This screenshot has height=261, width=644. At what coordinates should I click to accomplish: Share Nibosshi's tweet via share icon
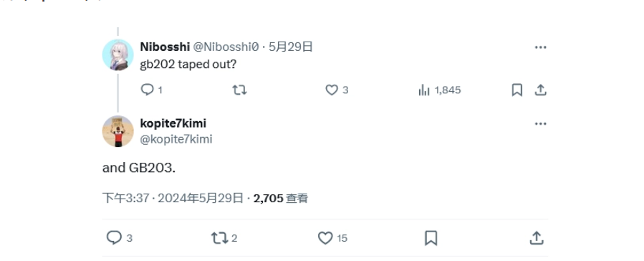[x=541, y=90]
